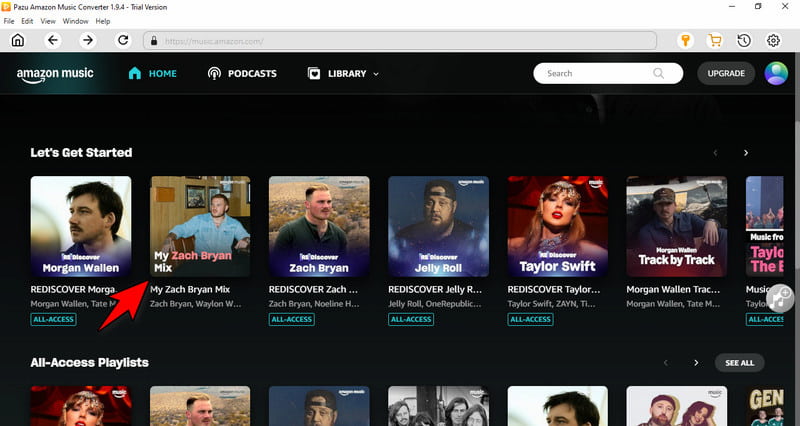
Task: Click the Pazu app icon in title bar
Action: click(6, 7)
